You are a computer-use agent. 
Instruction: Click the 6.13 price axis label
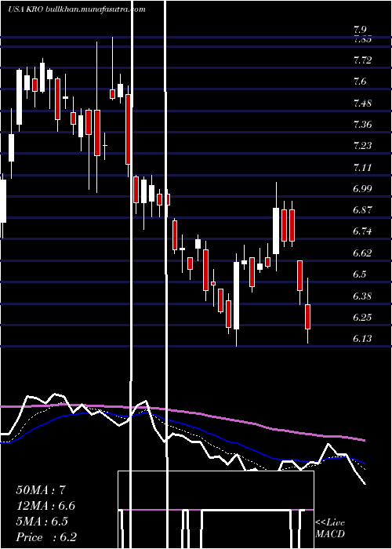362,339
